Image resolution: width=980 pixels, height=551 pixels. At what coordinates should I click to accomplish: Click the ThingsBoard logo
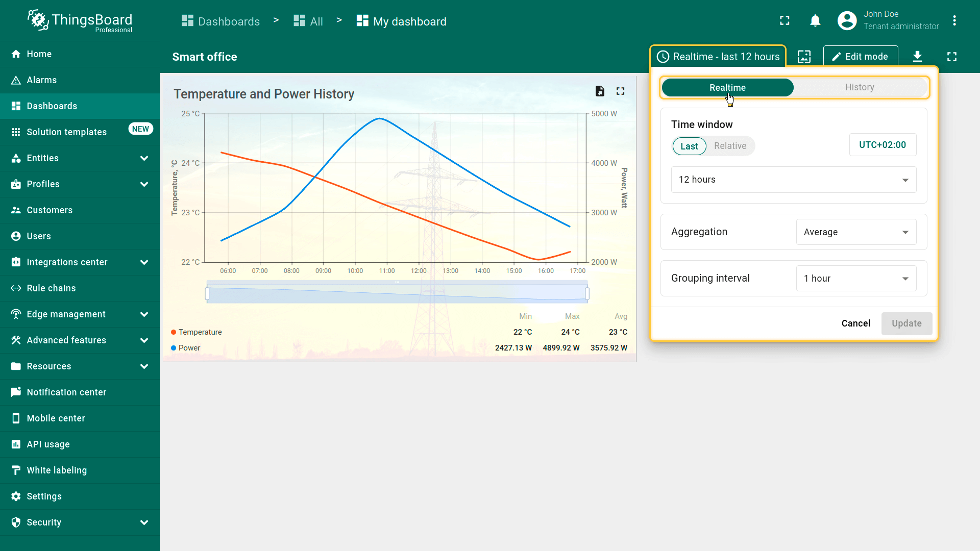[x=80, y=21]
